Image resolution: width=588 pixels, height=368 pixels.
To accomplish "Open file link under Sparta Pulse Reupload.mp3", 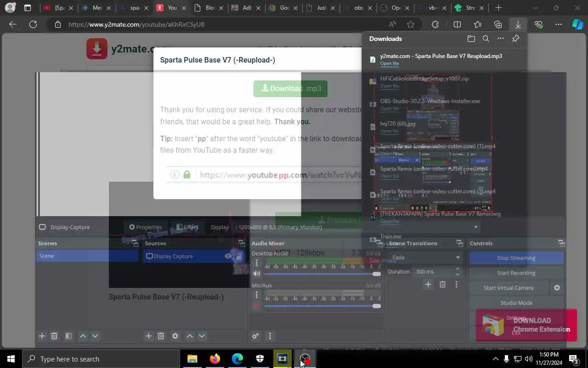I will tap(390, 63).
